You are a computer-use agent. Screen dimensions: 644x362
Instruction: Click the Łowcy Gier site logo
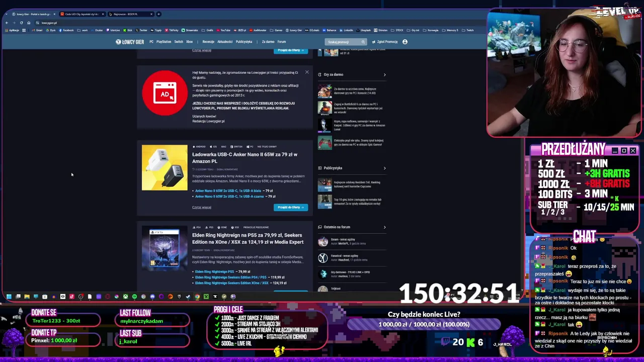point(130,42)
